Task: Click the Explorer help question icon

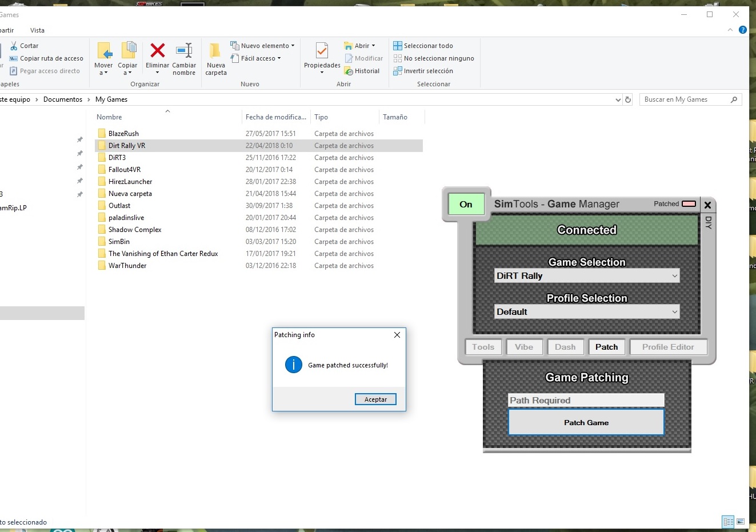Action: (743, 30)
